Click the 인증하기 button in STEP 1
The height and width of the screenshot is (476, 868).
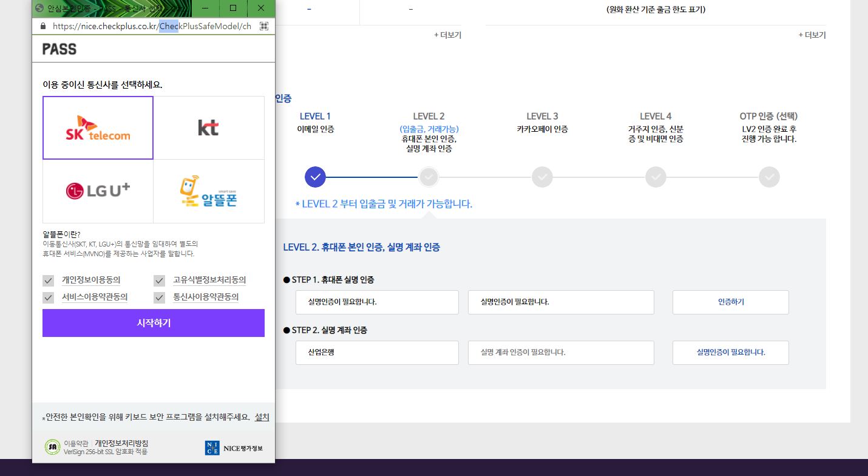[x=731, y=302]
